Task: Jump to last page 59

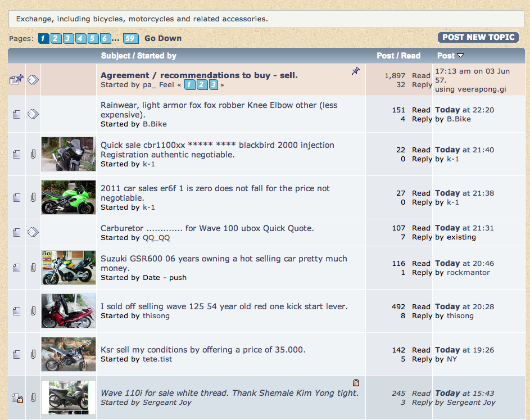Action: (130, 38)
